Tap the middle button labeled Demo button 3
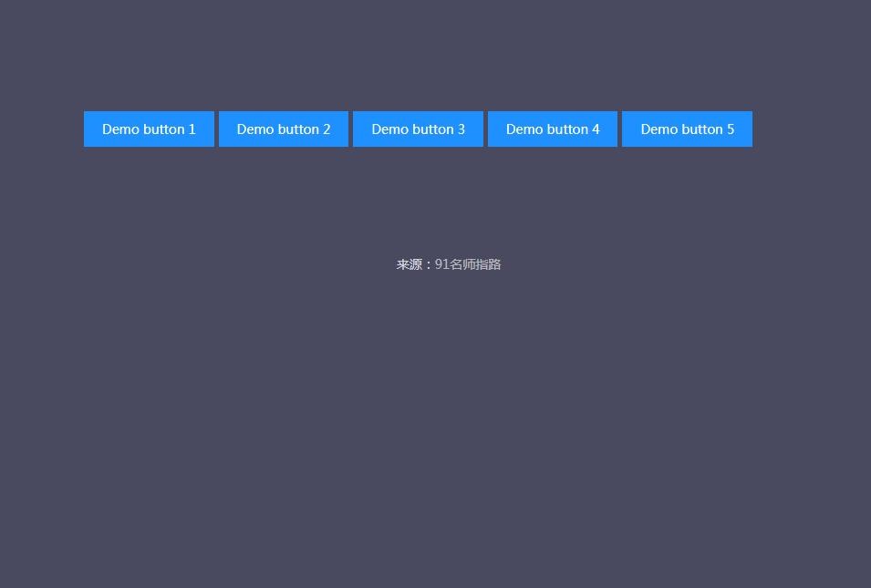Screen dimensions: 871x588 point(418,129)
